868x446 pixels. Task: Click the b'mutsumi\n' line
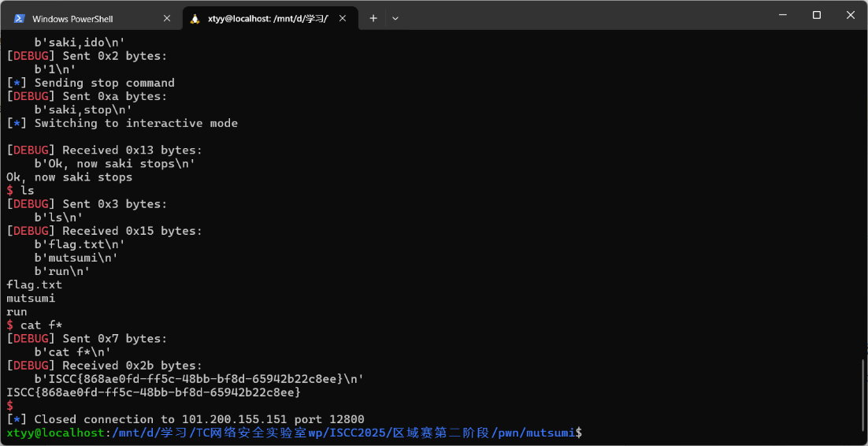pos(76,258)
